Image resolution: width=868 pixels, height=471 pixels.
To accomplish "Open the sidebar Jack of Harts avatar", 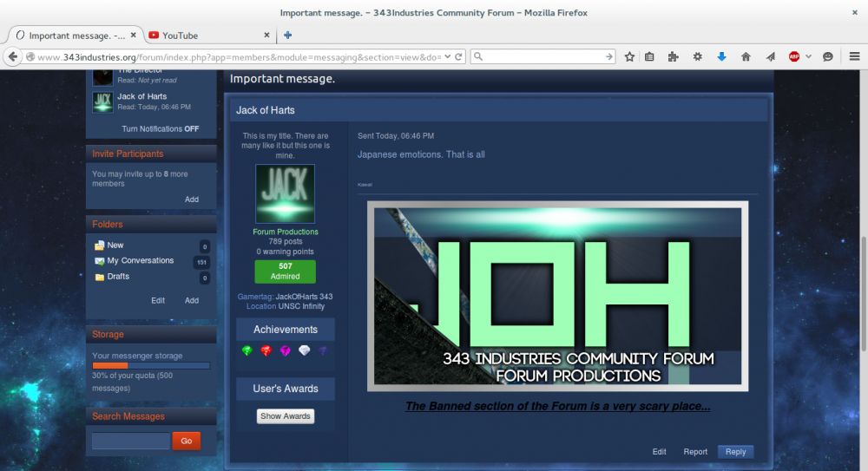I will (102, 101).
